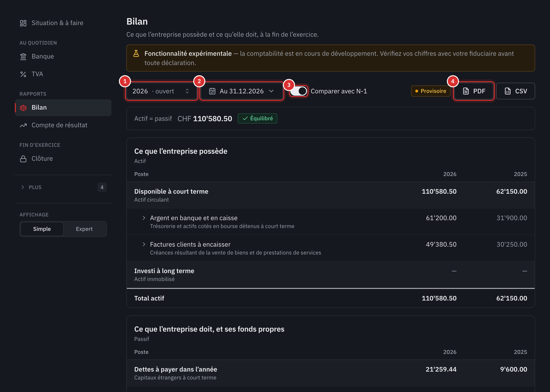Click the Total actif 110'580.50 value
The height and width of the screenshot is (392, 550).
[439, 298]
